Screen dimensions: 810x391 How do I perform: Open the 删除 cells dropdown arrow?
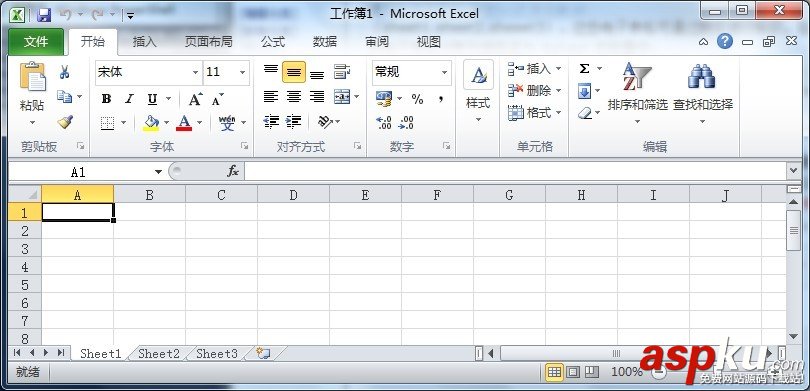point(558,91)
